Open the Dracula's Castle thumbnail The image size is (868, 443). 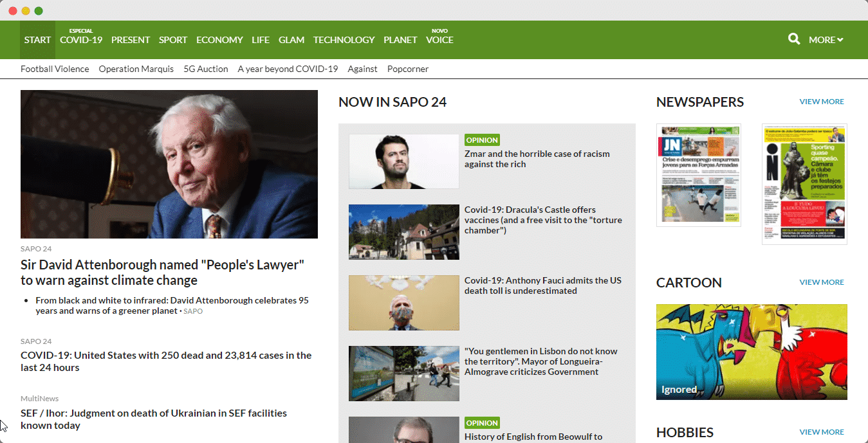click(x=404, y=232)
